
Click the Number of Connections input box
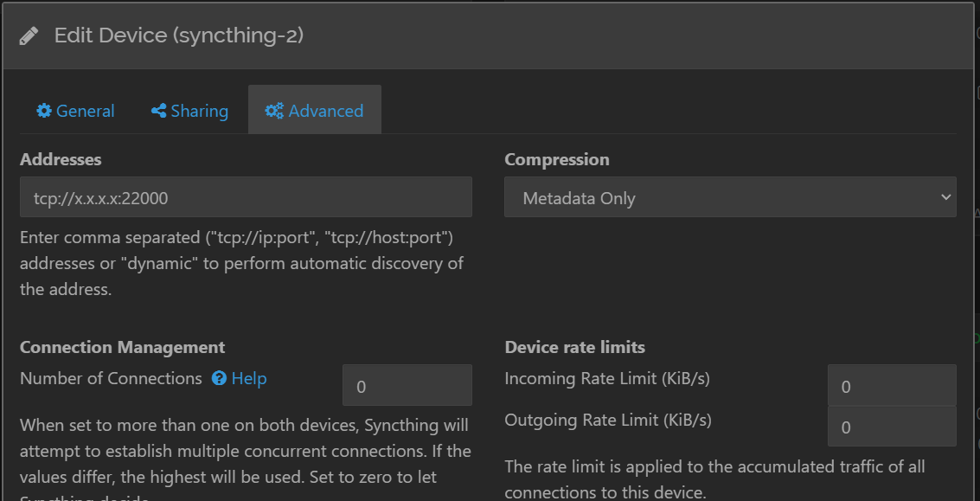(x=407, y=386)
